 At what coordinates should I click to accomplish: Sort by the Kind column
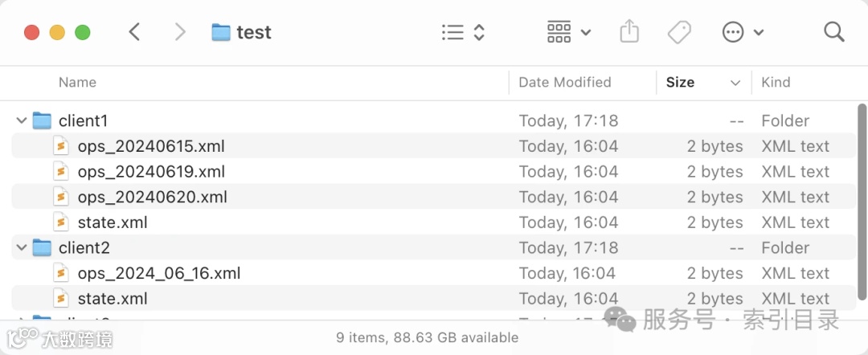(776, 82)
